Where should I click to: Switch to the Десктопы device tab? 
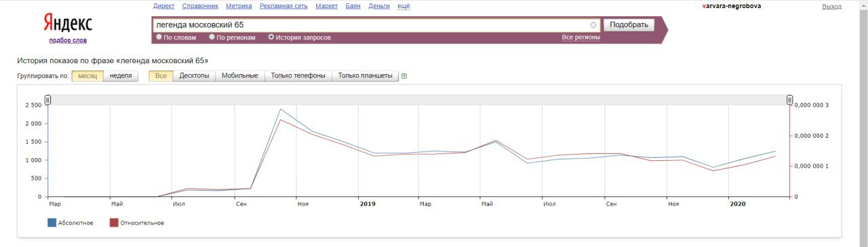coord(194,75)
